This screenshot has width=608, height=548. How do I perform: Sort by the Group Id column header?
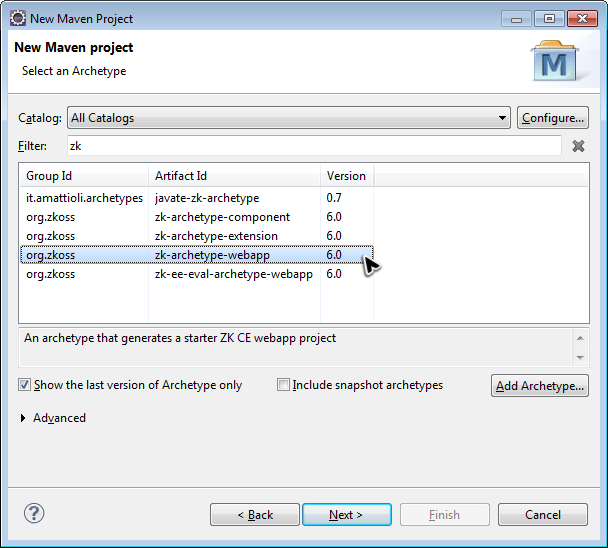tap(84, 176)
